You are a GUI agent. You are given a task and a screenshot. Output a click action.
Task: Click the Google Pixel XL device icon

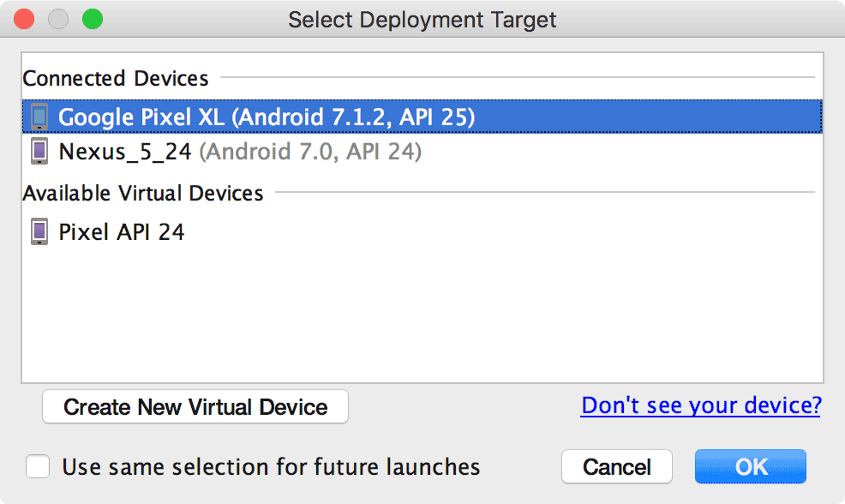(x=39, y=117)
